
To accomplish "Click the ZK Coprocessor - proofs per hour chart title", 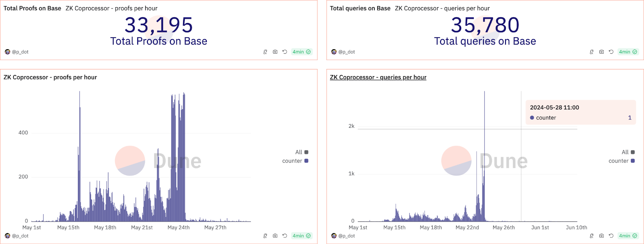I will [x=50, y=77].
